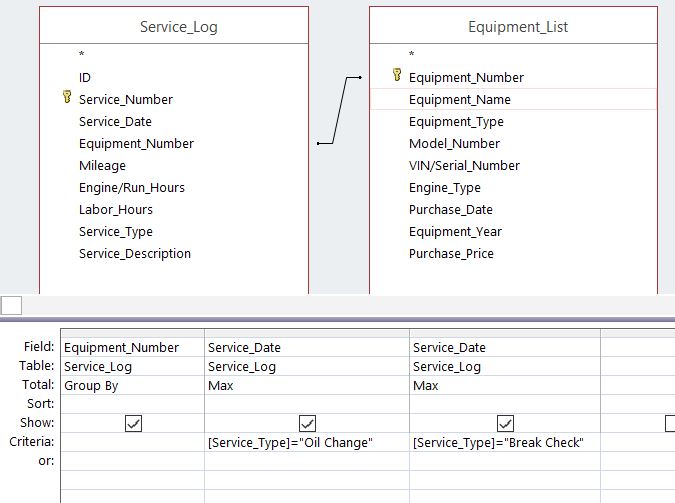Select the Equipment_List table title bar
Viewport: 675px width, 503px height.
tap(517, 27)
